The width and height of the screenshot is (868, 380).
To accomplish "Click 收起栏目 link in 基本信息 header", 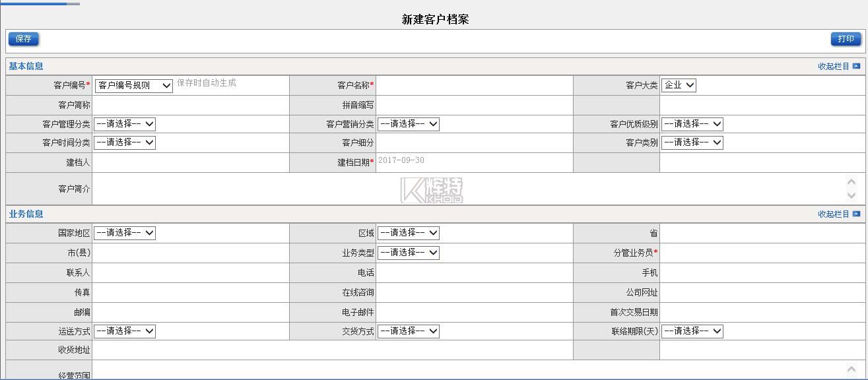I will click(833, 66).
